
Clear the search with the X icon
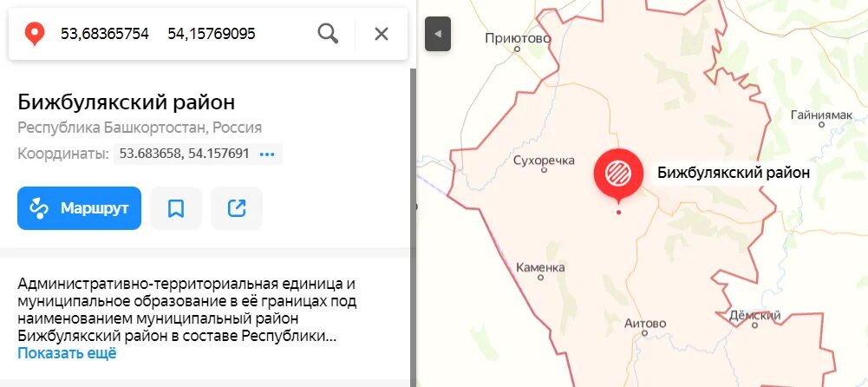pyautogui.click(x=382, y=35)
